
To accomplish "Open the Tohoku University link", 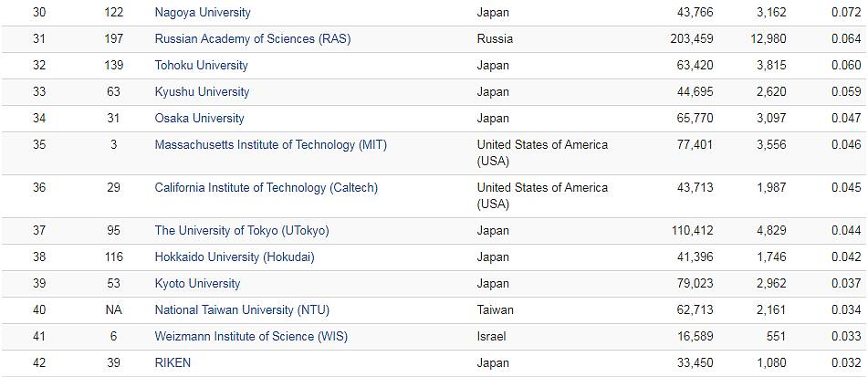I will pos(201,66).
